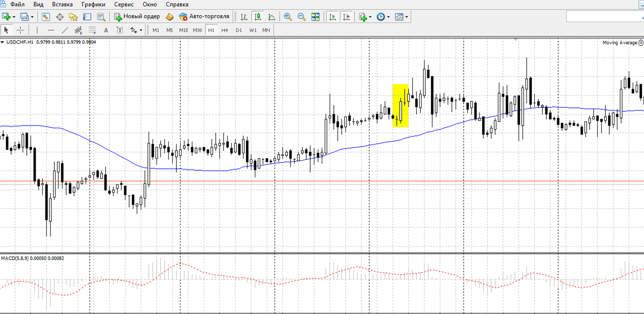Select the text label T tool
This screenshot has height=314, width=644.
click(x=120, y=30)
